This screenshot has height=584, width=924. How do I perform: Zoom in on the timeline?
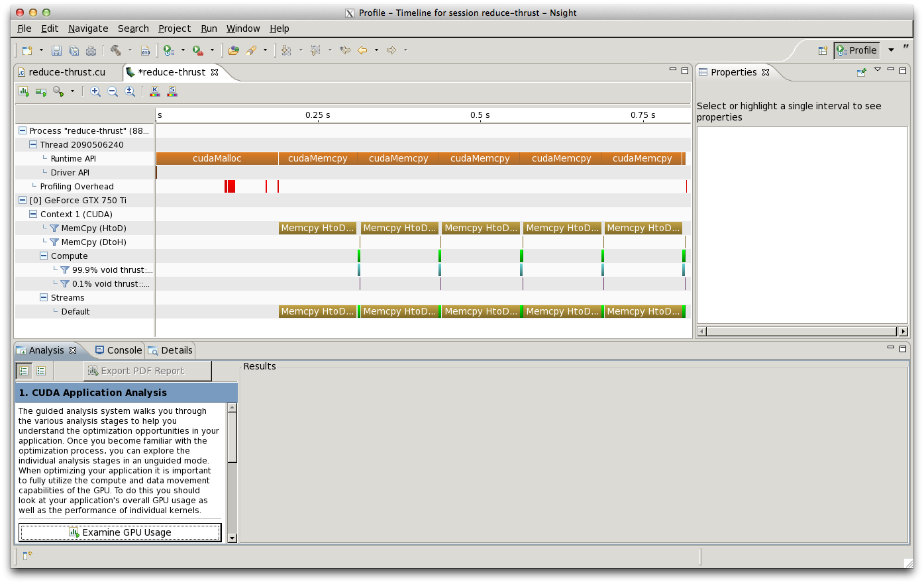pos(95,92)
